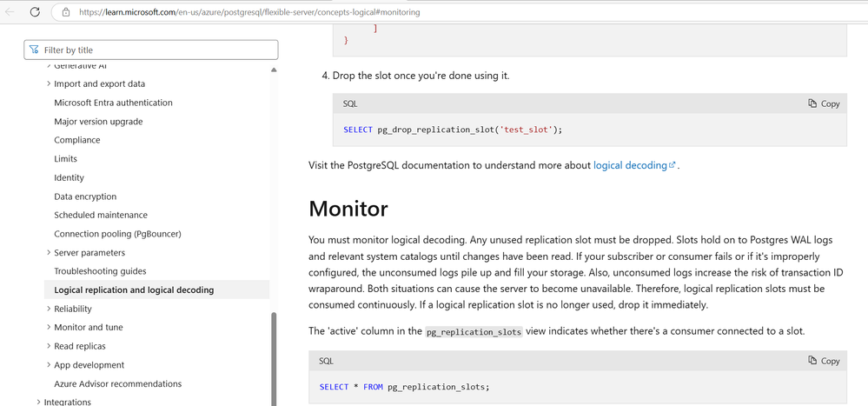Viewport: 868px width, 406px height.
Task: Expand the Reliability node
Action: pyautogui.click(x=49, y=309)
